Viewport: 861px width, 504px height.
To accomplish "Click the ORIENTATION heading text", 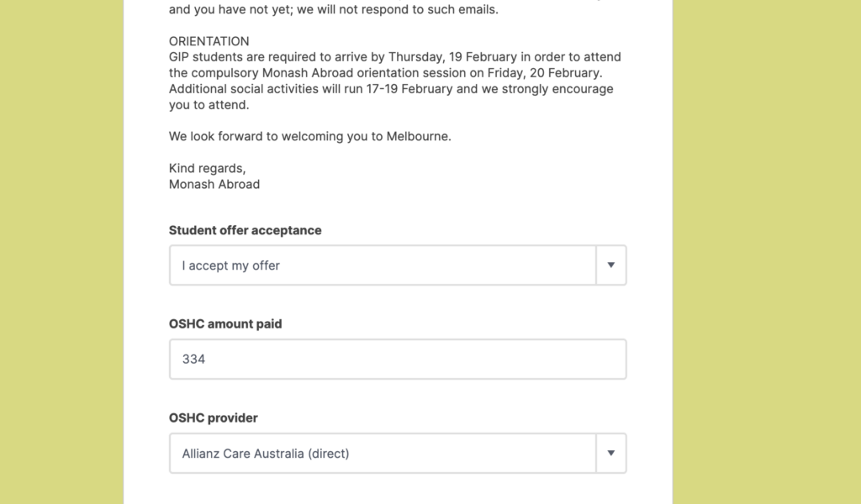I will click(x=209, y=41).
